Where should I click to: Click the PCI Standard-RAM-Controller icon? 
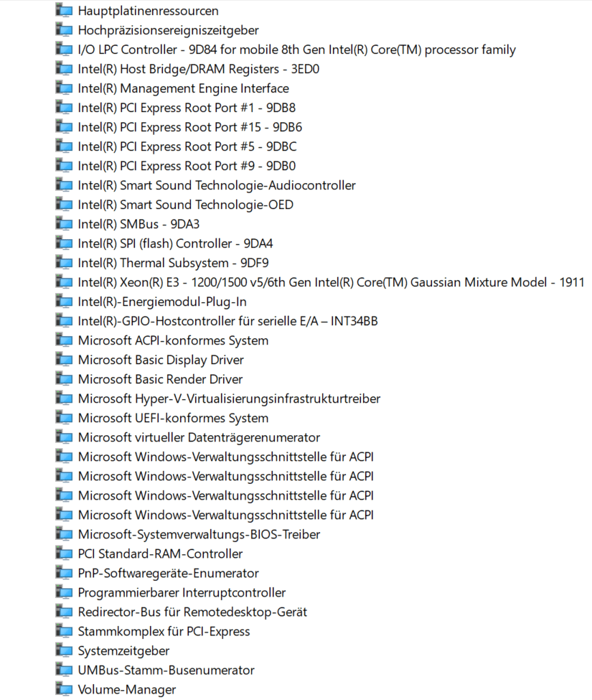pyautogui.click(x=64, y=554)
